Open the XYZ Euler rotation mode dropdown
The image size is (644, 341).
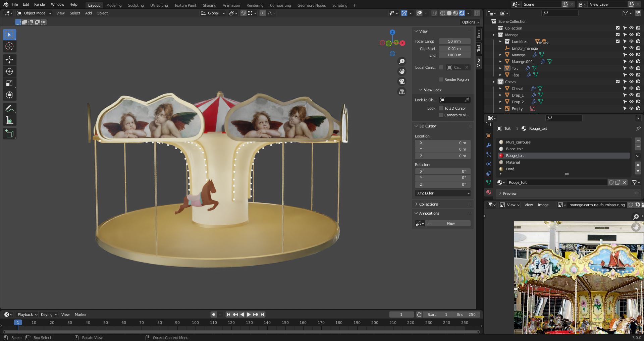(443, 193)
